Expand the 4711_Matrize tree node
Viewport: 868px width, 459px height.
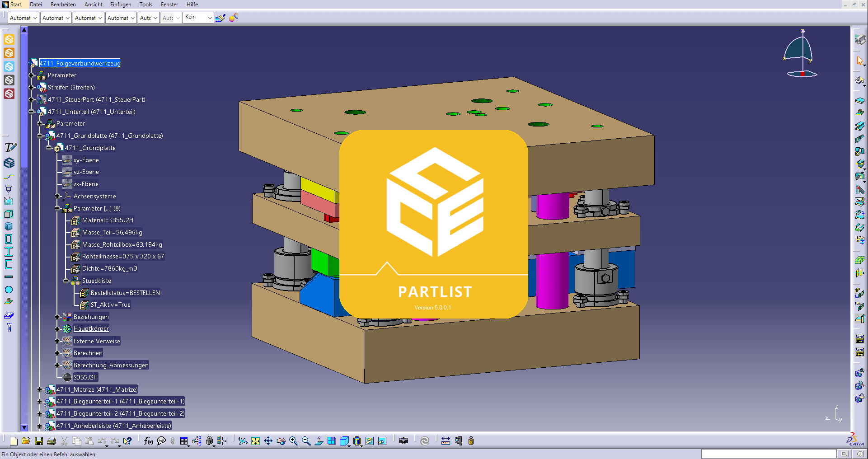pyautogui.click(x=40, y=389)
